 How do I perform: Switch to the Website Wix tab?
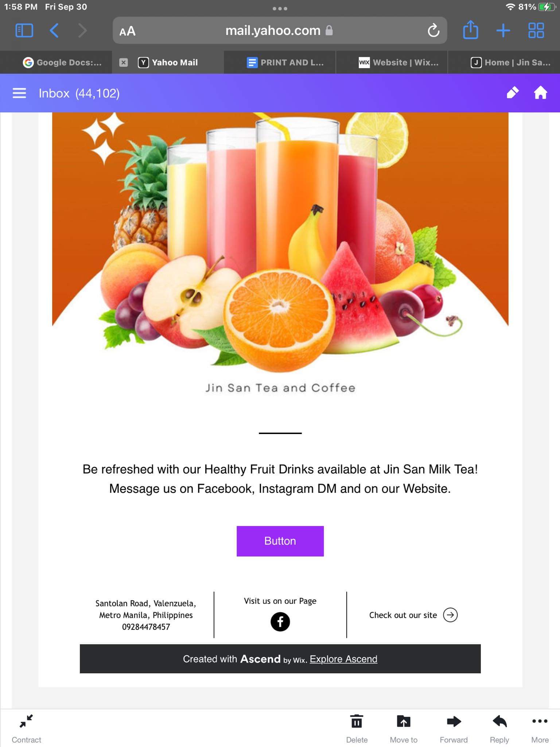[398, 62]
